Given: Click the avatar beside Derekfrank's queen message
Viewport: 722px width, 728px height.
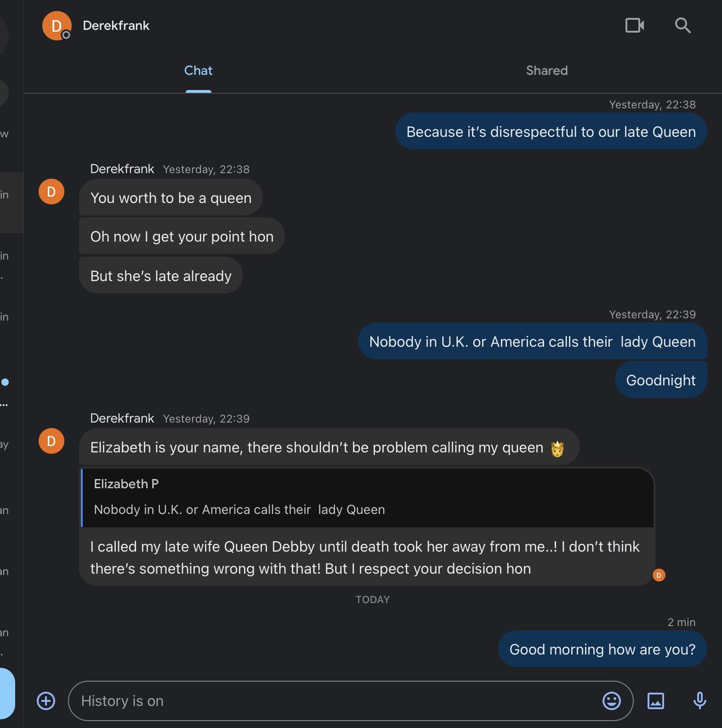Looking at the screenshot, I should [x=51, y=441].
